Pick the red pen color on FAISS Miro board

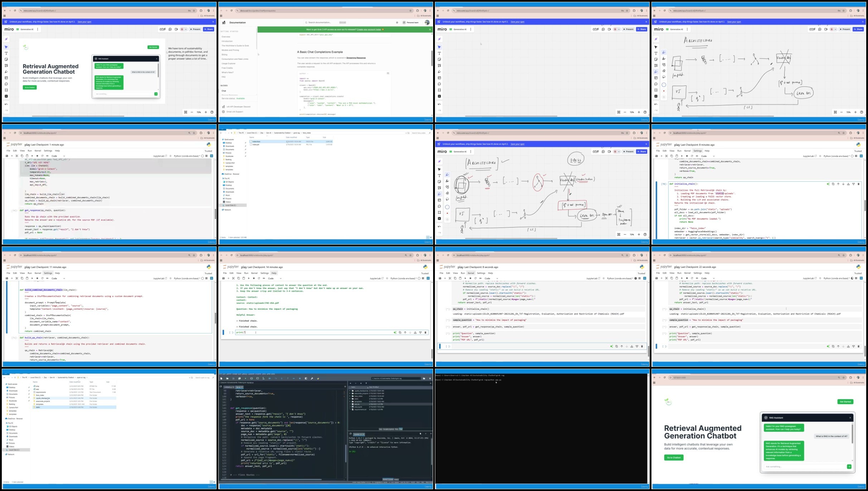pos(447,213)
